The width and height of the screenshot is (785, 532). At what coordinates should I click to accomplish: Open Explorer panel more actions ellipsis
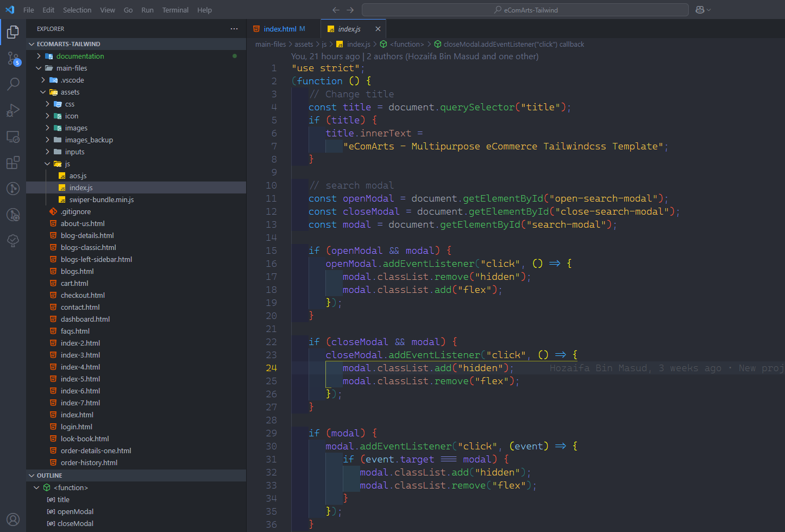[x=234, y=29]
